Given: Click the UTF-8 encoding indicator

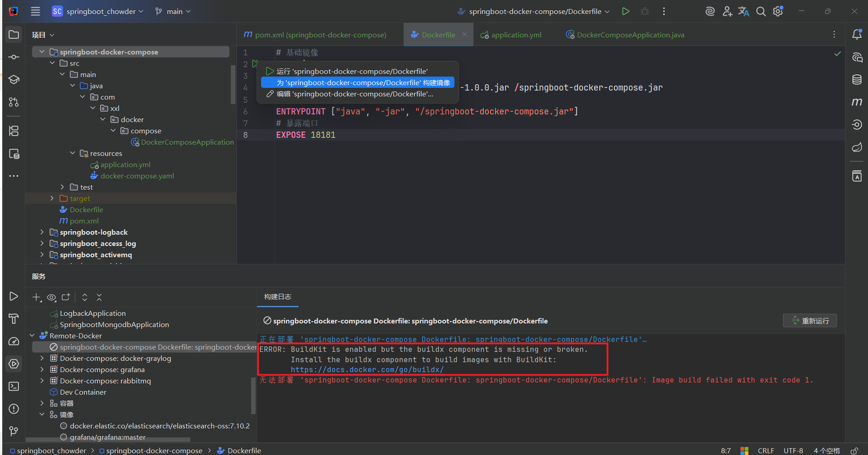Looking at the screenshot, I should click(793, 450).
